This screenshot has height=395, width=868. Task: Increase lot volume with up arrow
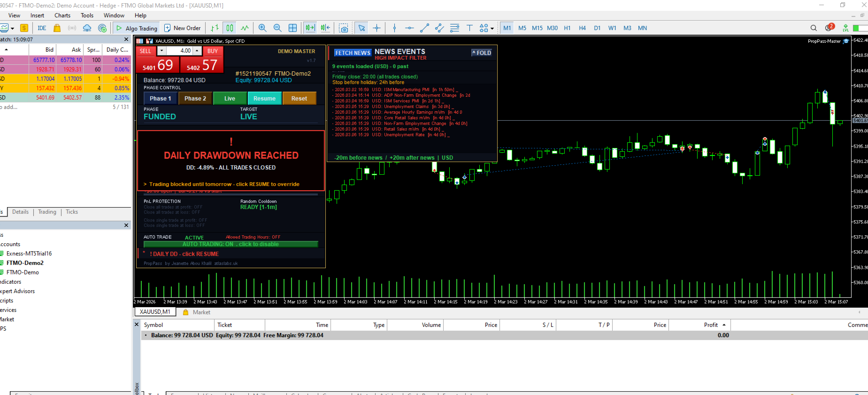197,51
